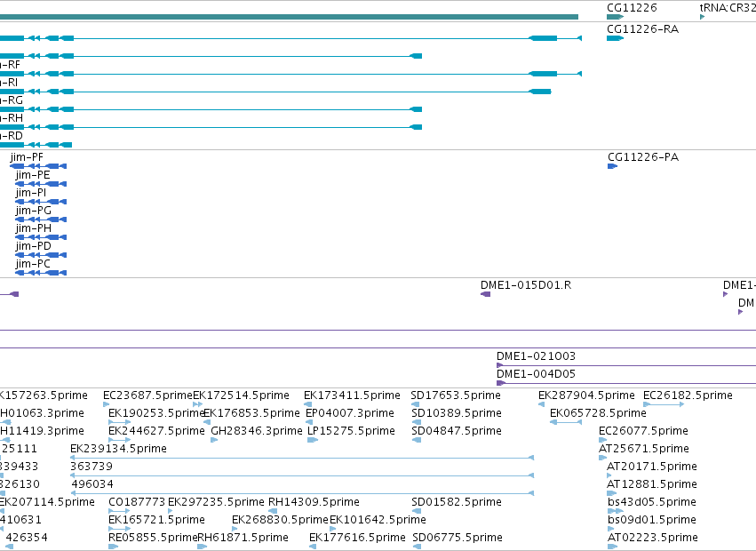756x551 pixels.
Task: Click the jim-PG protein label
Action: [33, 211]
